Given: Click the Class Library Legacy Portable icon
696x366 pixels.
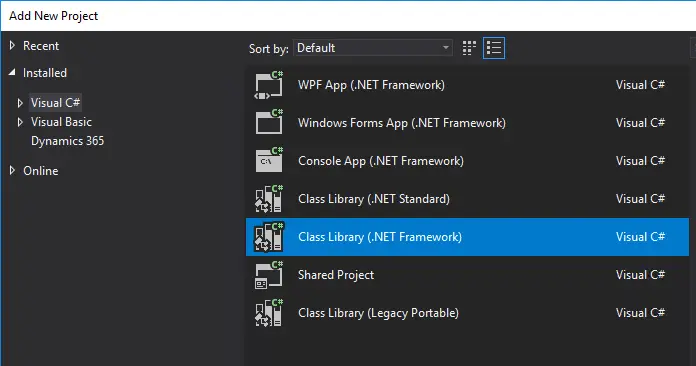Looking at the screenshot, I should click(x=269, y=313).
